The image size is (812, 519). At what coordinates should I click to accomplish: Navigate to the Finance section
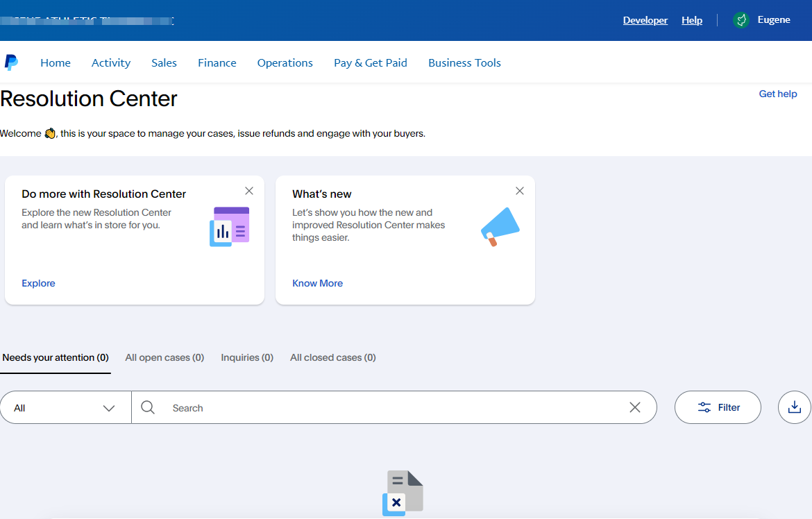[217, 62]
